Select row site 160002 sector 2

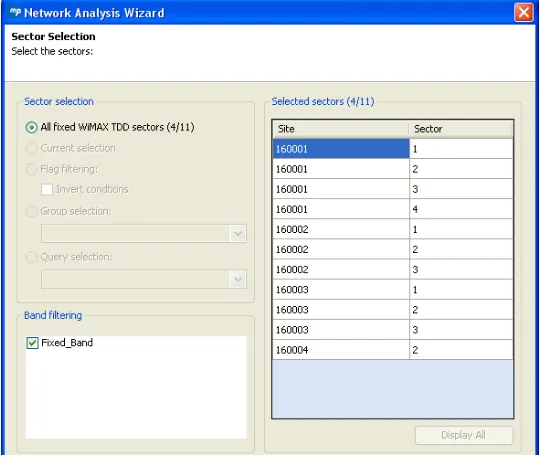click(x=393, y=249)
